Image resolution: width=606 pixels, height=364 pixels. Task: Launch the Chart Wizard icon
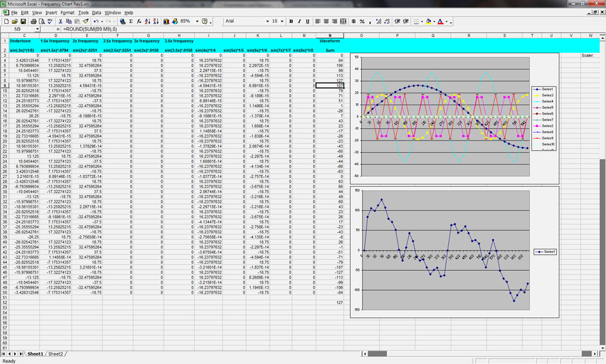[x=166, y=21]
